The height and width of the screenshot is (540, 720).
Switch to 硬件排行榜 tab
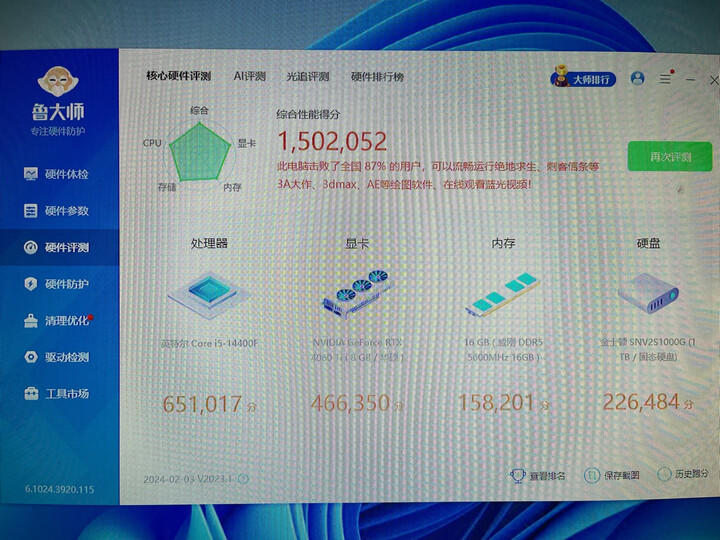point(377,77)
